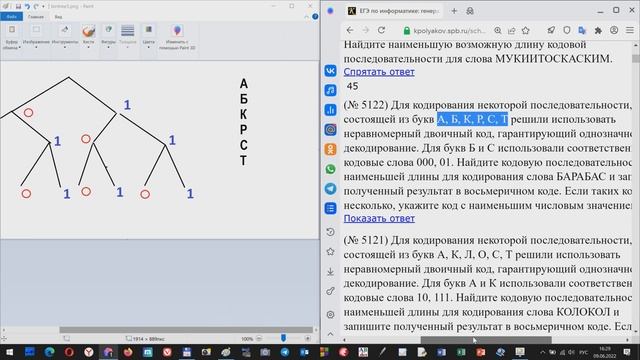Collapse the browser sidebar with the bottom chevron

click(330, 334)
